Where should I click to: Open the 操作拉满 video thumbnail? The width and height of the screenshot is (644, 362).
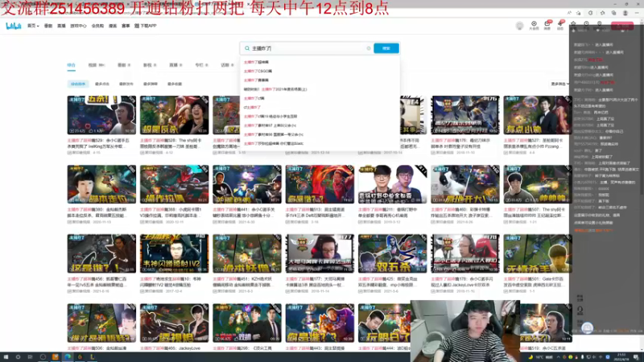tap(174, 184)
